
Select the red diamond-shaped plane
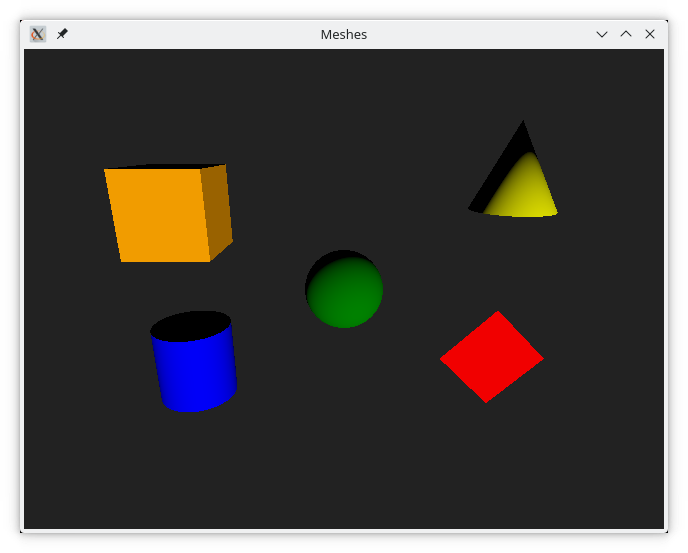pyautogui.click(x=491, y=357)
